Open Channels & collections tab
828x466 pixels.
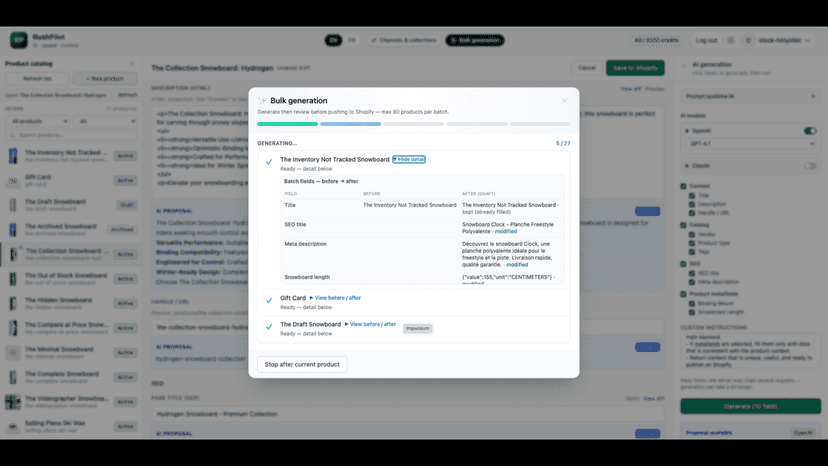(404, 40)
